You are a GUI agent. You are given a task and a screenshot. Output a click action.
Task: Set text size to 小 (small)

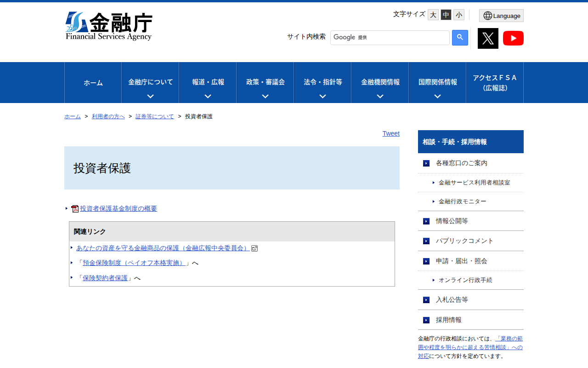click(459, 15)
